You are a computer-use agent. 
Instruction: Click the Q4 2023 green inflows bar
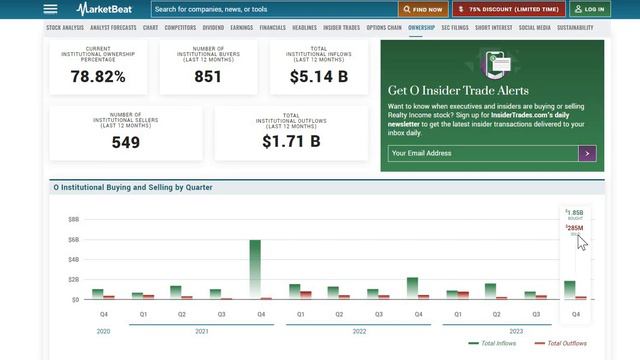[x=570, y=290]
